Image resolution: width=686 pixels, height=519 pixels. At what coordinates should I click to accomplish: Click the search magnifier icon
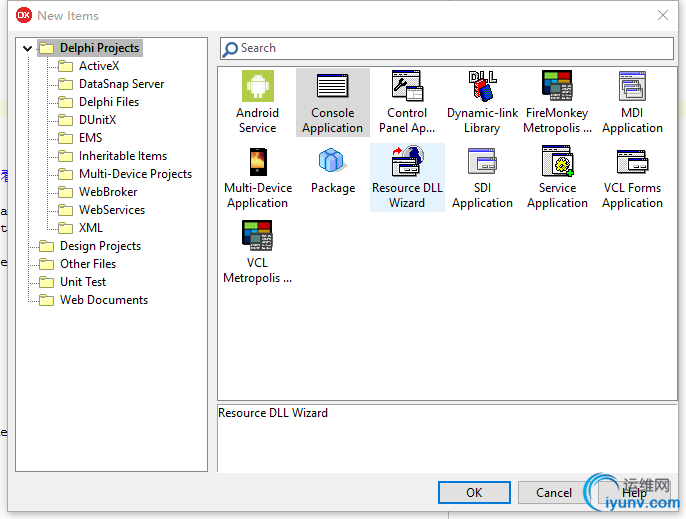coord(230,49)
